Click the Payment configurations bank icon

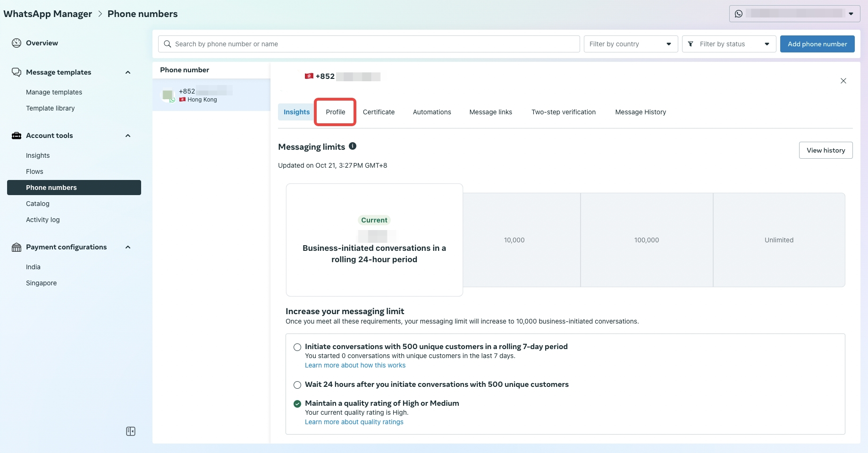click(17, 247)
